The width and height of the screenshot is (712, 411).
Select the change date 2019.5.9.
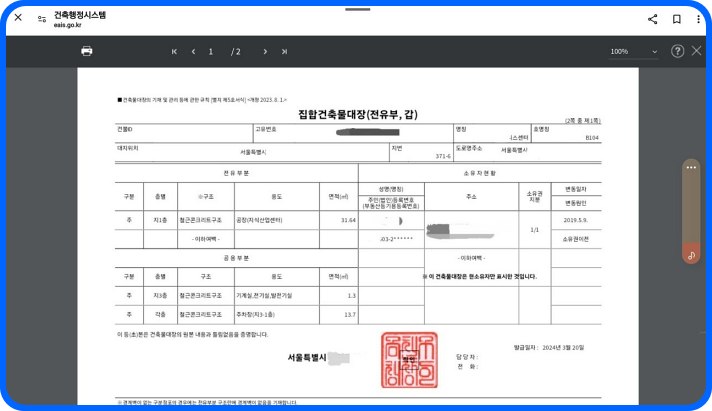[x=575, y=220]
